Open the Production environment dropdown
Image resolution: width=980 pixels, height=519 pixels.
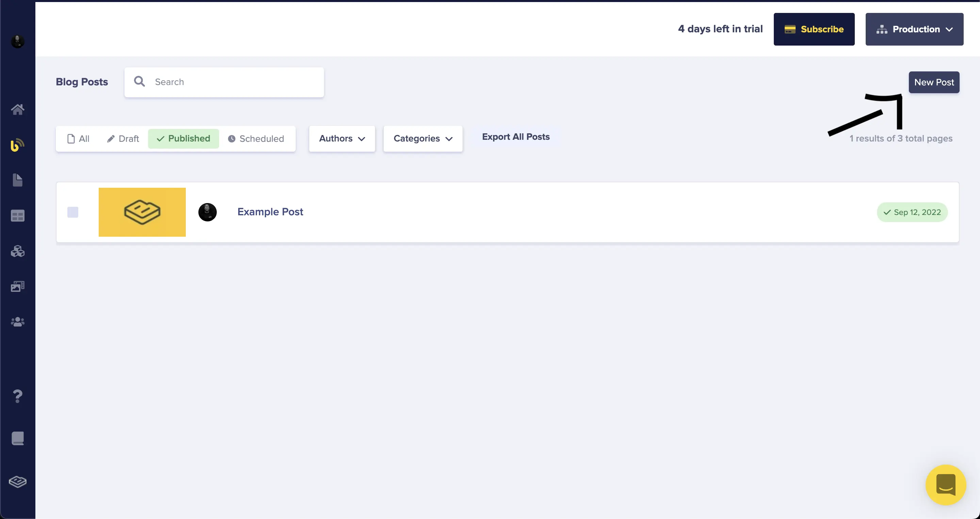click(914, 29)
